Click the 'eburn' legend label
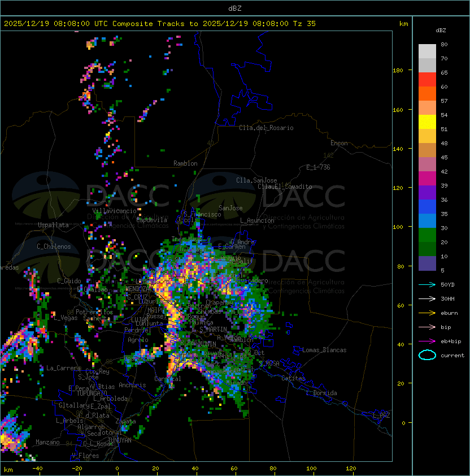 click(x=449, y=313)
